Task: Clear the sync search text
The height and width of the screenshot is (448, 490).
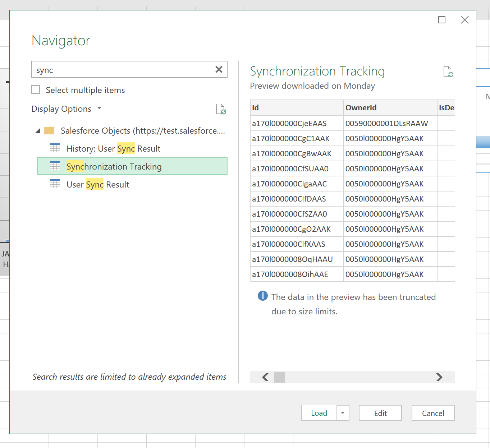Action: pos(219,69)
